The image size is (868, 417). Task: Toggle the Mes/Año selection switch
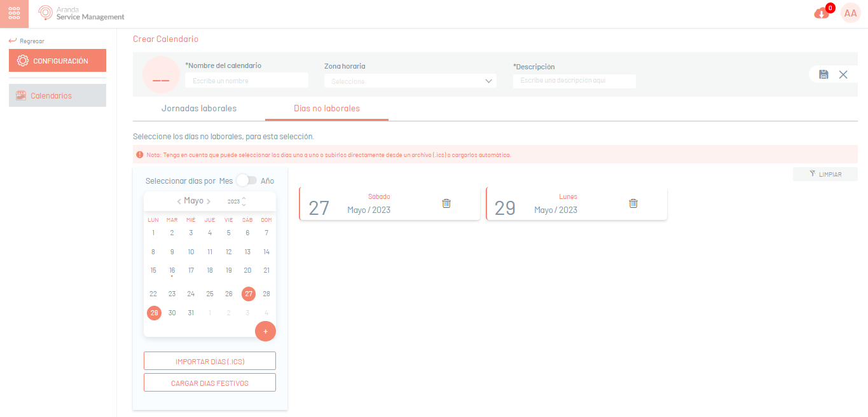[246, 181]
